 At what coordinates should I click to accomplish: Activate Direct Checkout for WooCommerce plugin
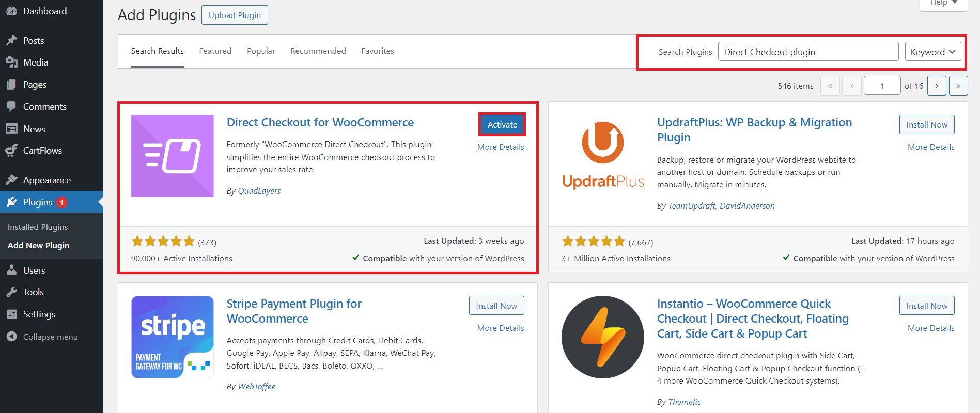coord(502,124)
